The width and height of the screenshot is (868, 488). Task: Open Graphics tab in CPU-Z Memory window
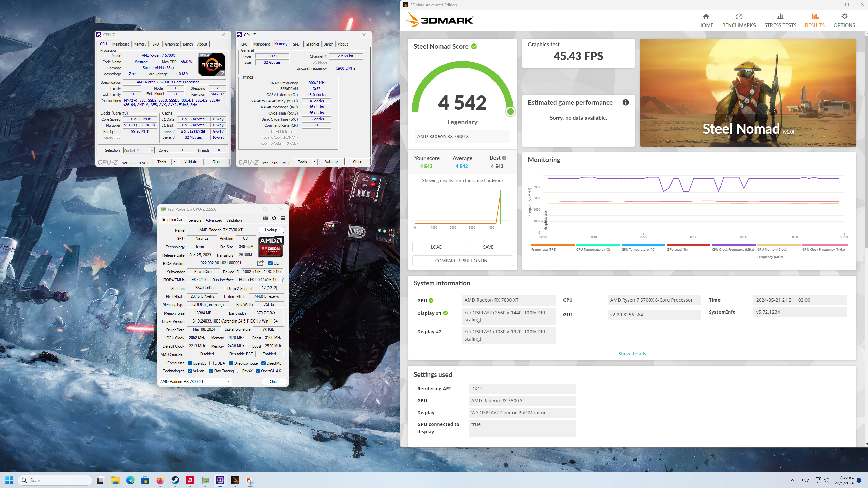(312, 44)
